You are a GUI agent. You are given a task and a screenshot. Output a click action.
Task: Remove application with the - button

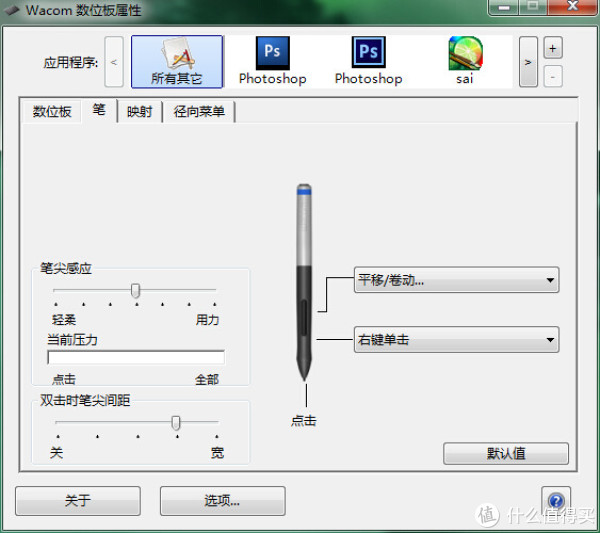pos(553,77)
